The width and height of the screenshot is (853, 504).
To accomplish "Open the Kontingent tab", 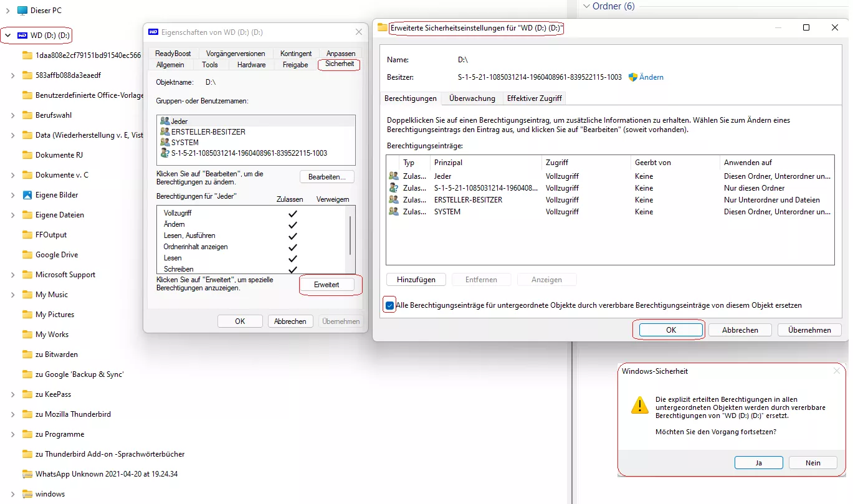I will click(296, 54).
